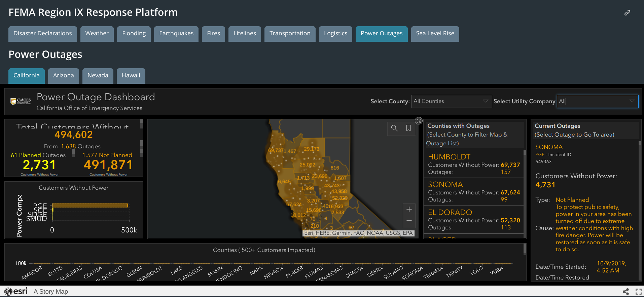Select EL DORADO county in outages list
This screenshot has width=644, height=297.
[473, 220]
